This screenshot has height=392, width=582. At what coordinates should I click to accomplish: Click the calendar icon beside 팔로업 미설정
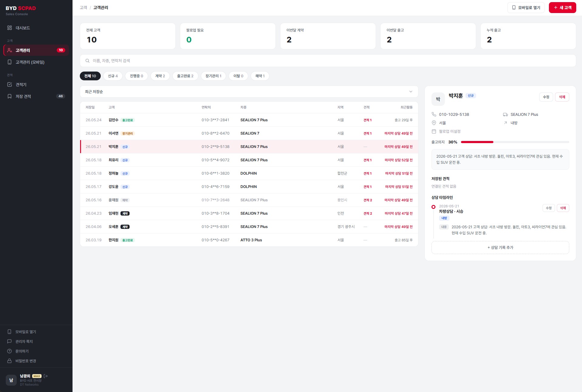pyautogui.click(x=434, y=131)
